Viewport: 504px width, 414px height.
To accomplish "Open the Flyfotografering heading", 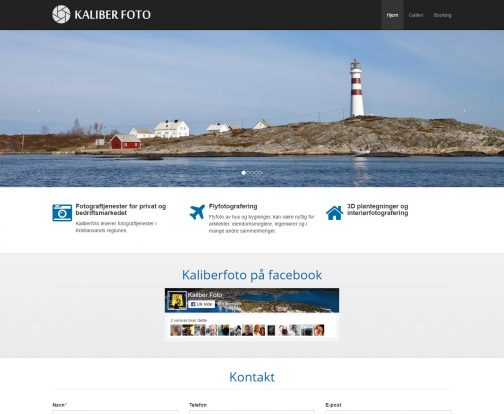I will click(x=233, y=206).
